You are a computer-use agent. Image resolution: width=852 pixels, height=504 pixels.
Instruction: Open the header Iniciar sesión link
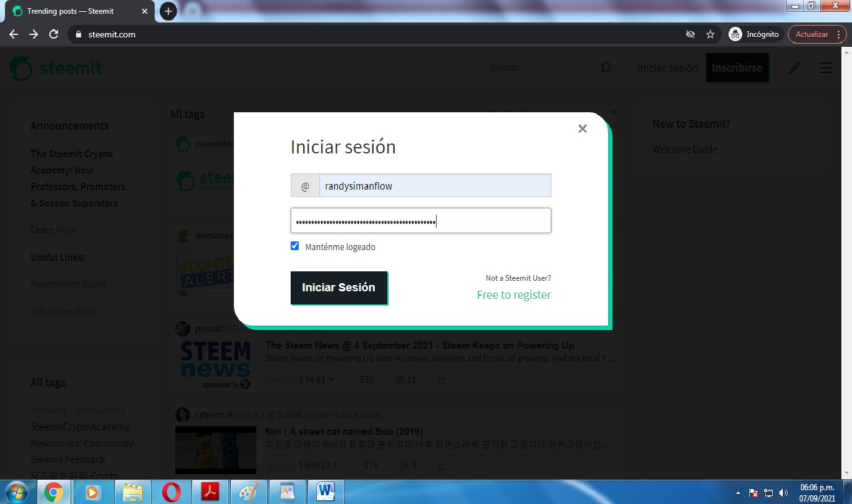[667, 68]
